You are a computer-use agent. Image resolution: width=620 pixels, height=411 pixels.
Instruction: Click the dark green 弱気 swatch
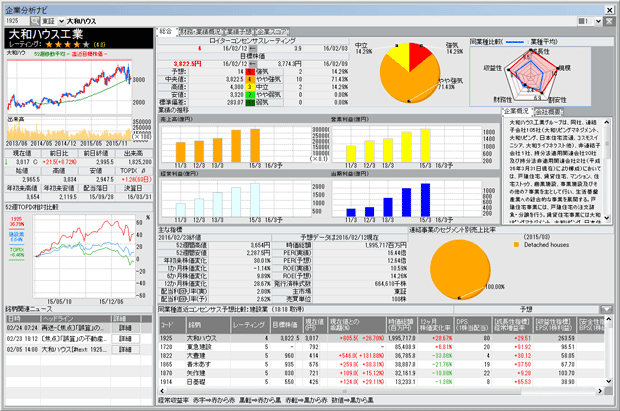pos(250,102)
